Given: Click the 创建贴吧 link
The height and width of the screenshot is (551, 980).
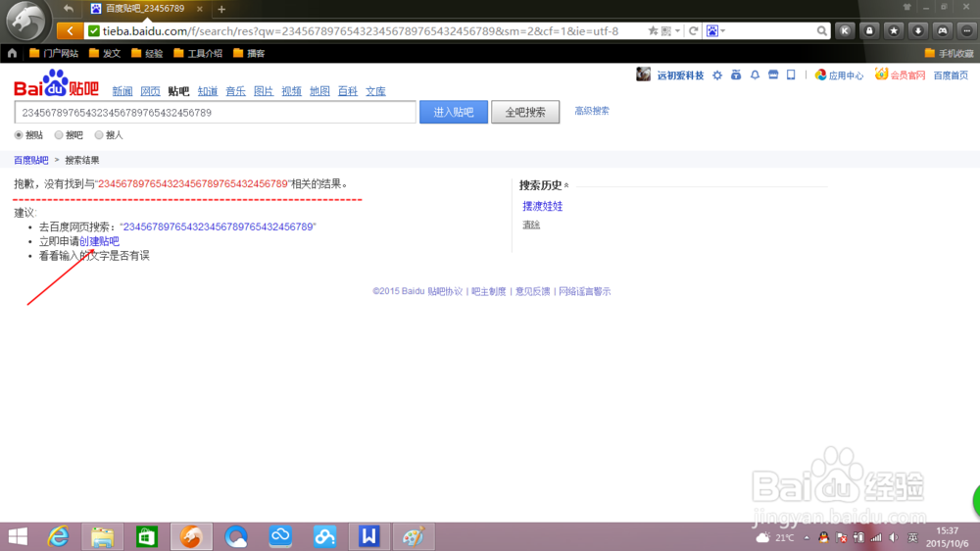Looking at the screenshot, I should (x=99, y=241).
